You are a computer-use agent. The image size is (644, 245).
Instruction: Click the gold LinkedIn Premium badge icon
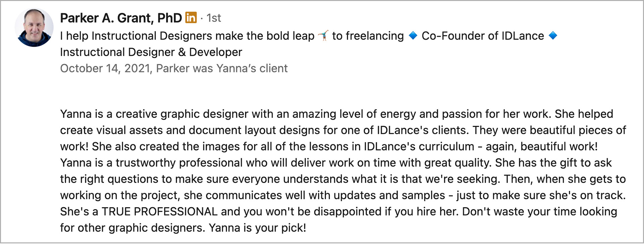tap(191, 17)
